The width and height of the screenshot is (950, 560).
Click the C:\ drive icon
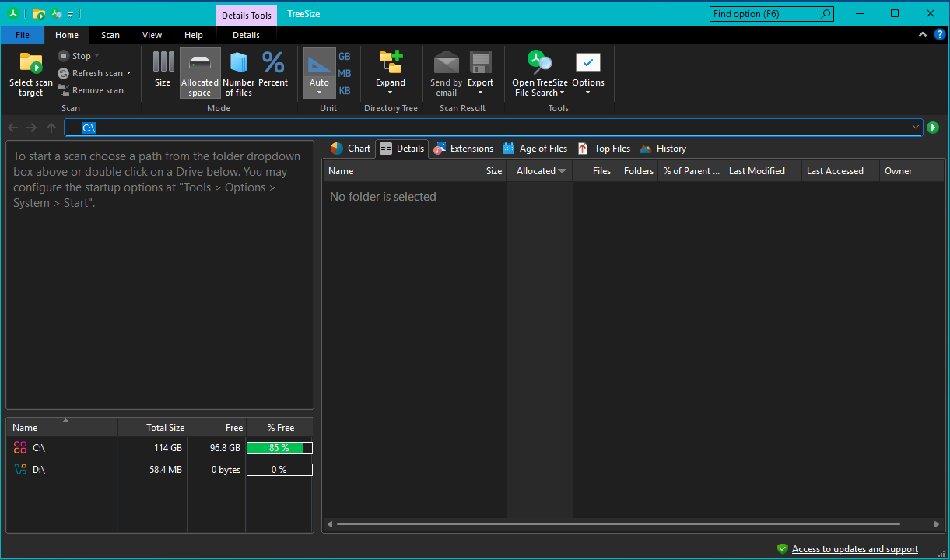tap(20, 448)
